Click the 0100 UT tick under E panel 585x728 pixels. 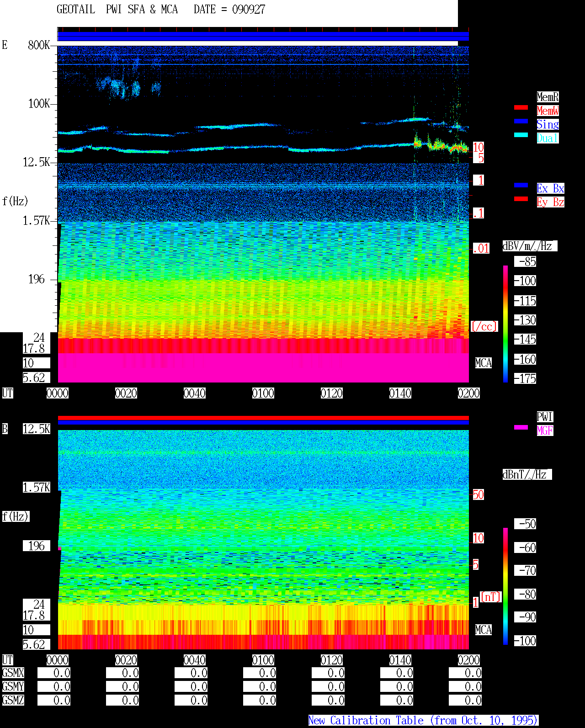[263, 393]
